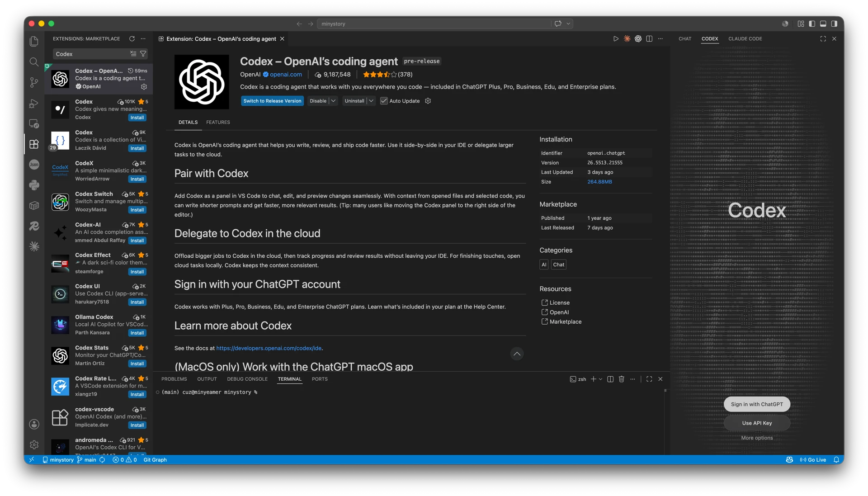Filter extensions with the funnel icon

point(143,54)
